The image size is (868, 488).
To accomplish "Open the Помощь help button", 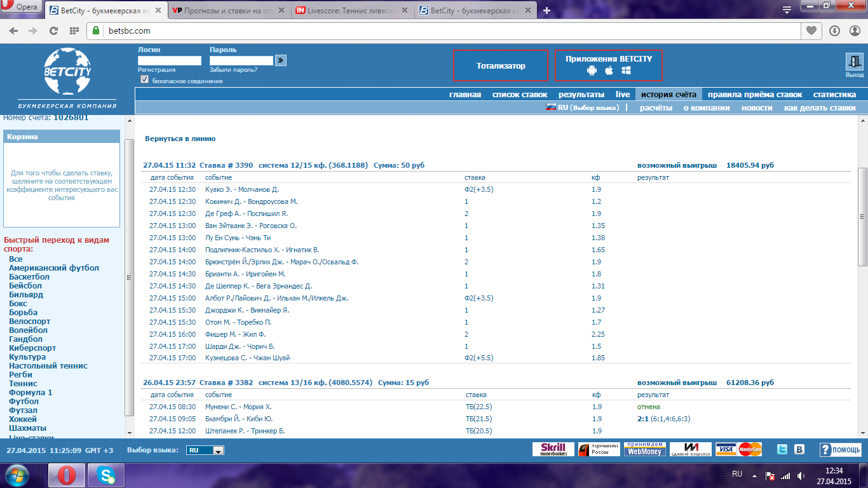I will [840, 449].
